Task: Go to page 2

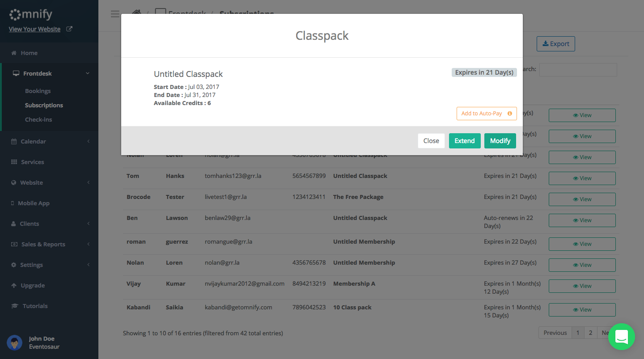Action: pos(590,333)
